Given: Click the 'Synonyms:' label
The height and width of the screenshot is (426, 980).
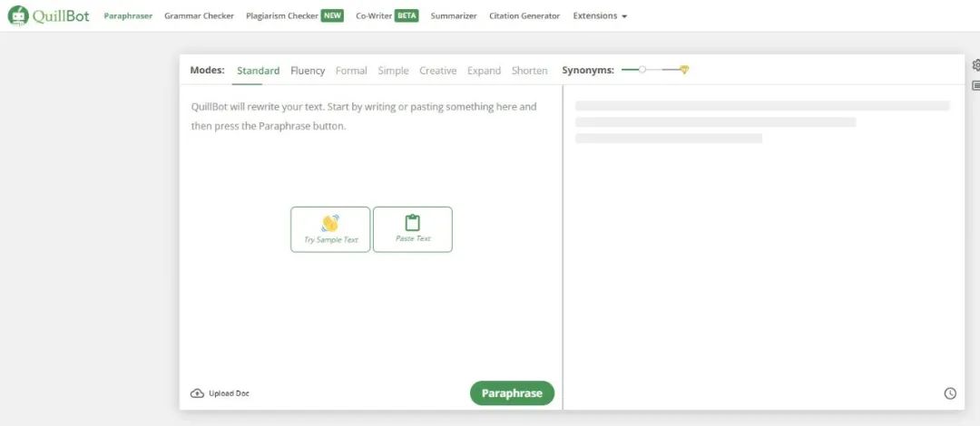Looking at the screenshot, I should 588,71.
